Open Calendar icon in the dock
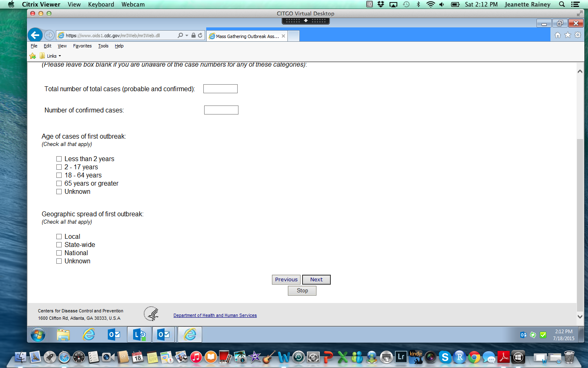Viewport: 588px width, 368px height. point(138,357)
